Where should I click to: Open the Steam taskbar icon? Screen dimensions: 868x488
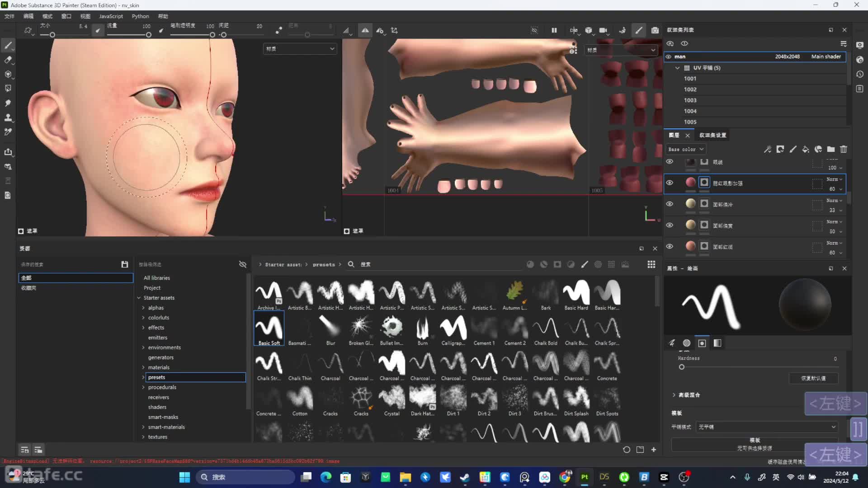point(465,477)
